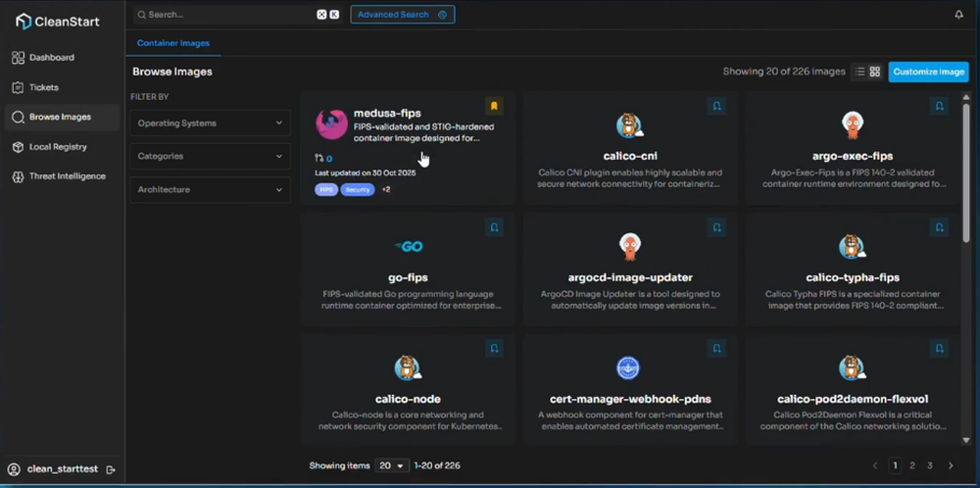Show the +2 more tags on medusa-fips

[x=385, y=189]
